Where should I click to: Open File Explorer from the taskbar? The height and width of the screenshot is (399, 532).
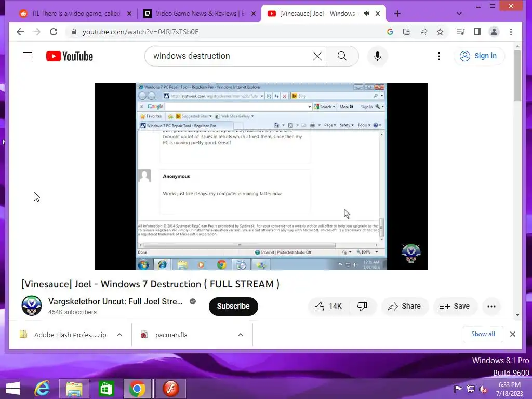point(74,389)
